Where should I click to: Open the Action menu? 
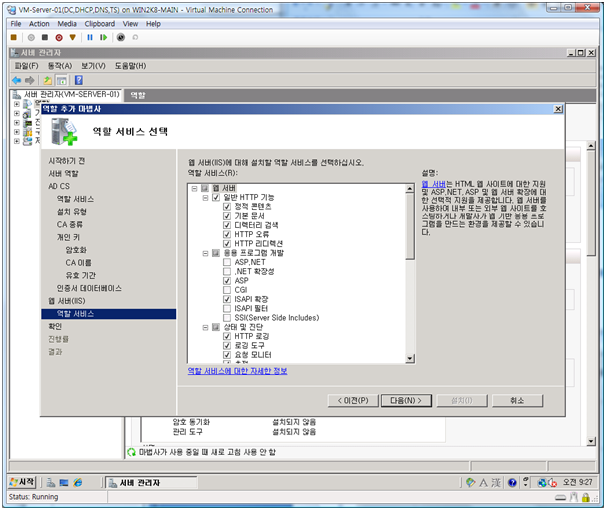39,24
